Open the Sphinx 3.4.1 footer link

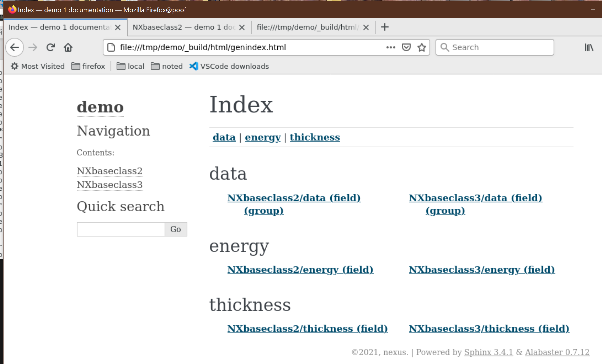(x=488, y=352)
